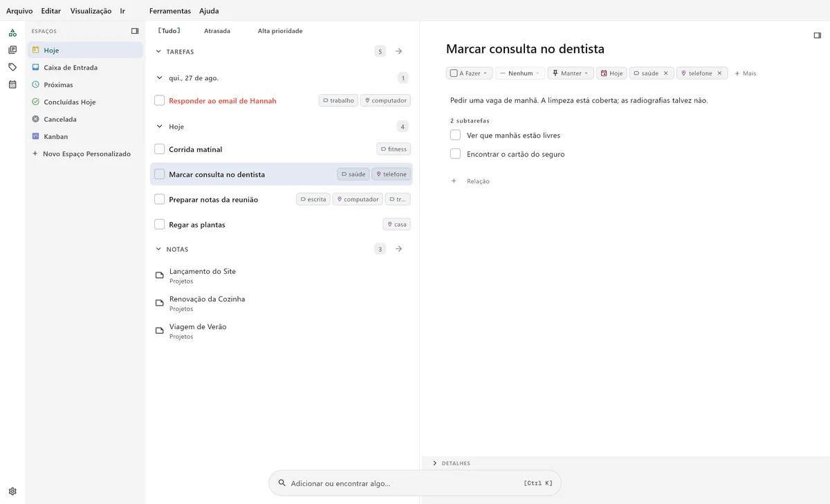Check subtask Encontrar o cartão do seguro
The image size is (830, 504).
pos(455,154)
